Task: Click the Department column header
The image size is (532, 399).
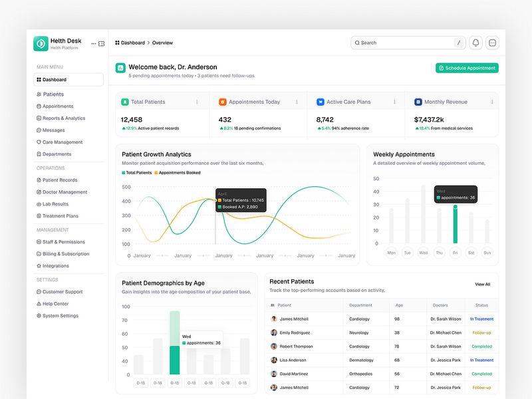Action: pyautogui.click(x=360, y=305)
